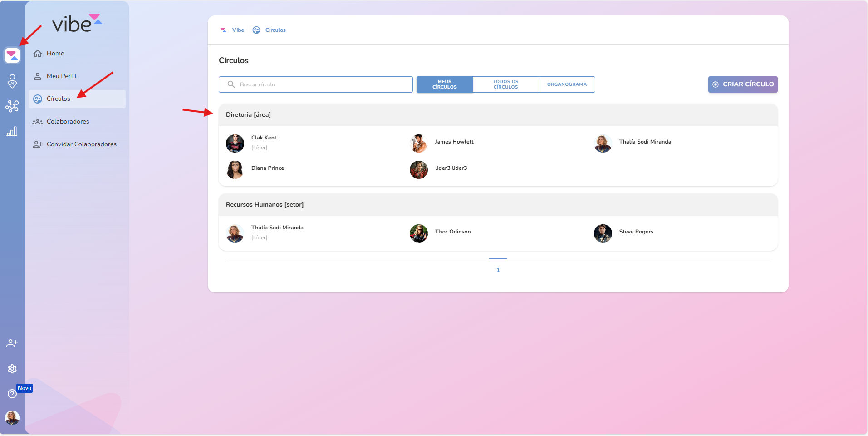This screenshot has height=436, width=868.
Task: Select Colaboradores in the sidebar
Action: pos(68,122)
